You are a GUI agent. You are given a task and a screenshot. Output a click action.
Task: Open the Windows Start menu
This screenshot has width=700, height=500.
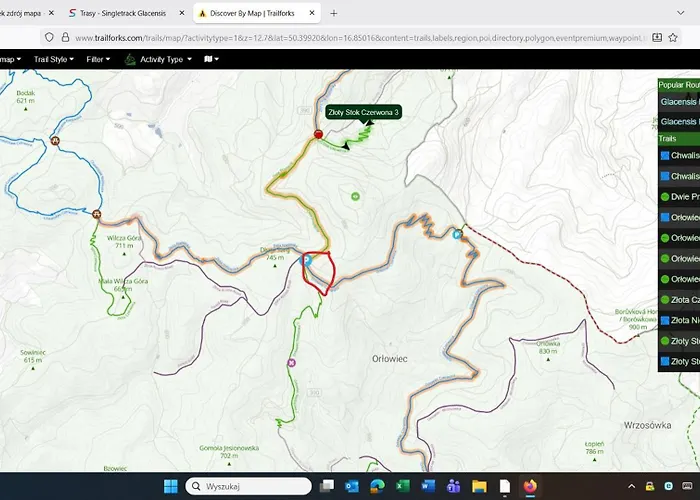click(170, 486)
